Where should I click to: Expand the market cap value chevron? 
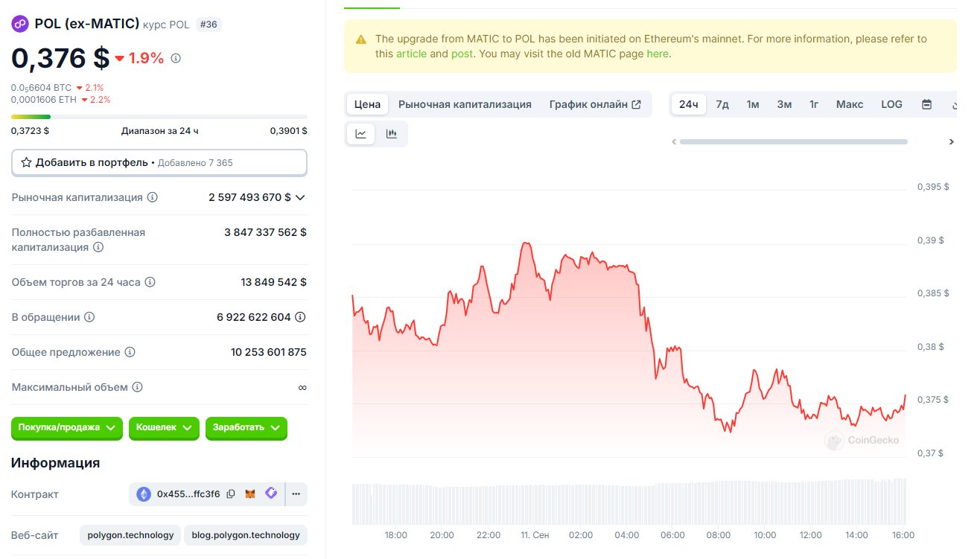(x=300, y=197)
